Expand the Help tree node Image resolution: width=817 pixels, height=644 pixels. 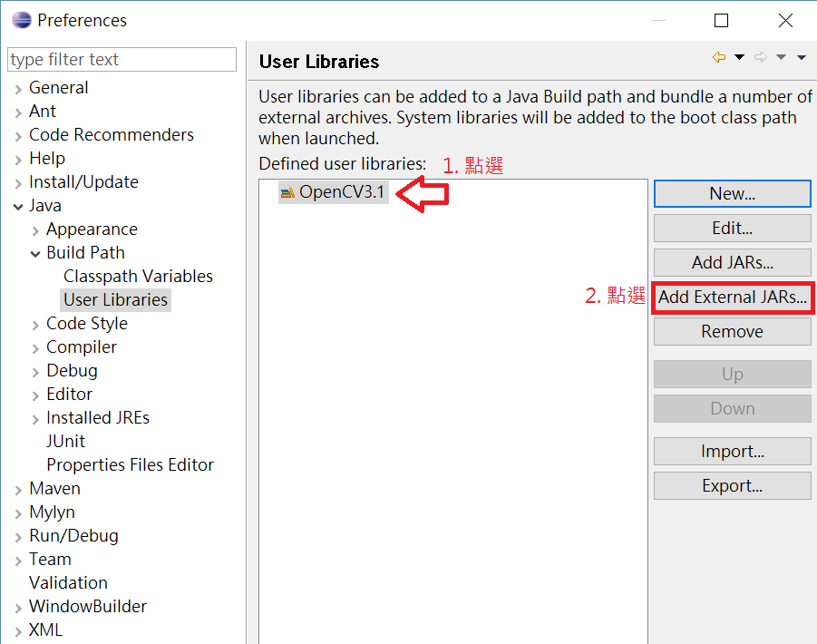click(x=18, y=160)
